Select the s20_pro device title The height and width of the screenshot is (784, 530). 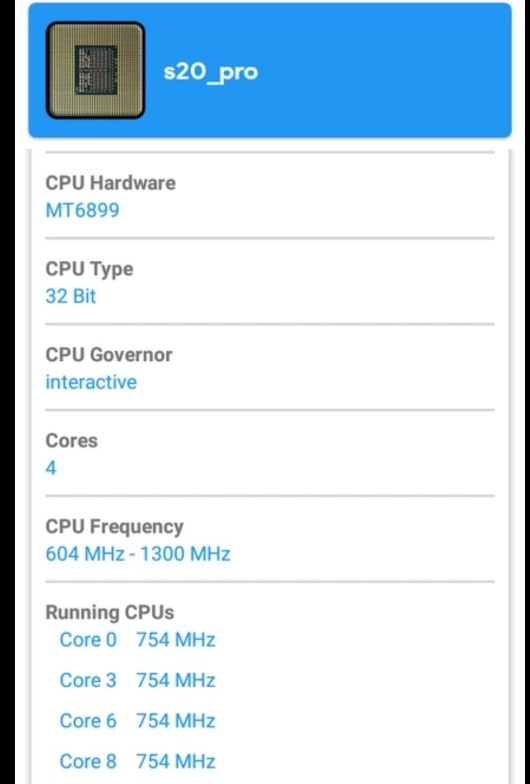(210, 72)
